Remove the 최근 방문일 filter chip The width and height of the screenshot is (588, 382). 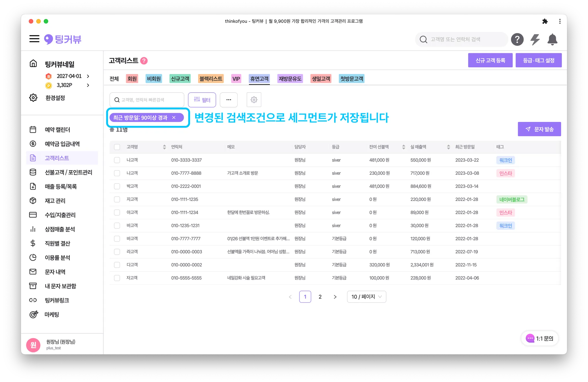point(174,118)
